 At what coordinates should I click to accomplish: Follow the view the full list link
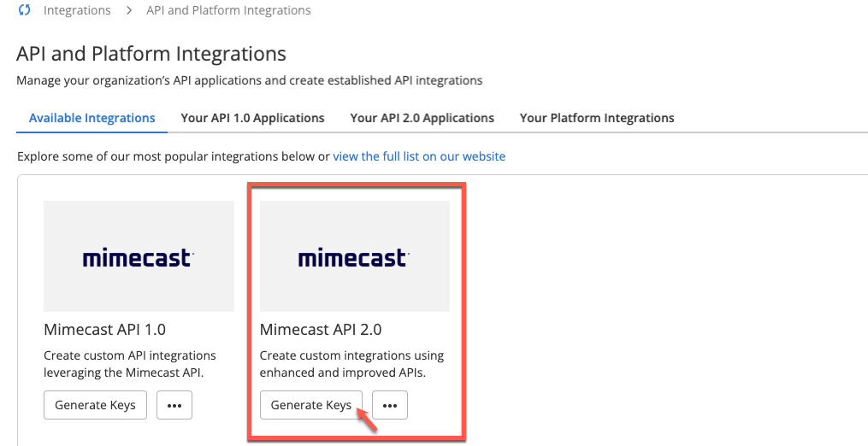(419, 156)
